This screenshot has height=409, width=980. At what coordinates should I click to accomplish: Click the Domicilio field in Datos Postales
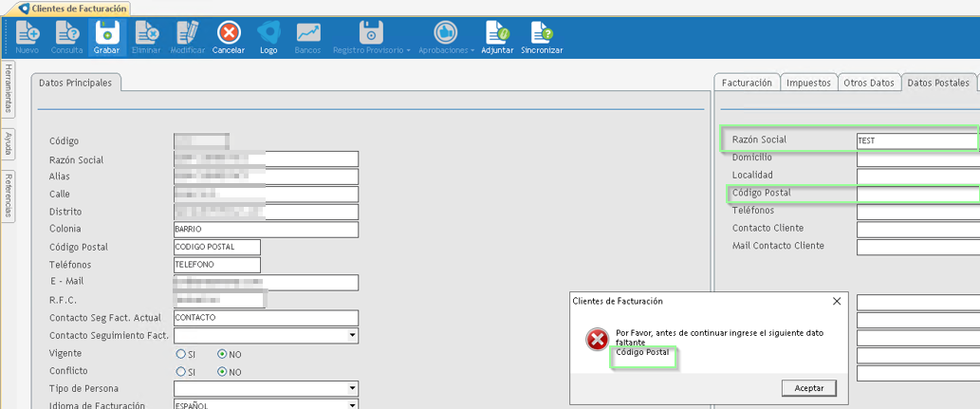pos(917,158)
